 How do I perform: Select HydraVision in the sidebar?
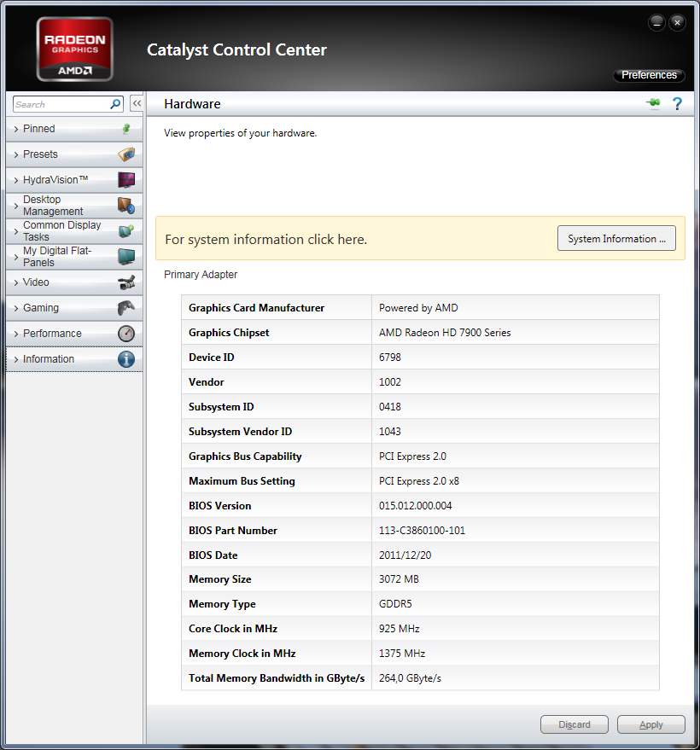click(x=74, y=180)
